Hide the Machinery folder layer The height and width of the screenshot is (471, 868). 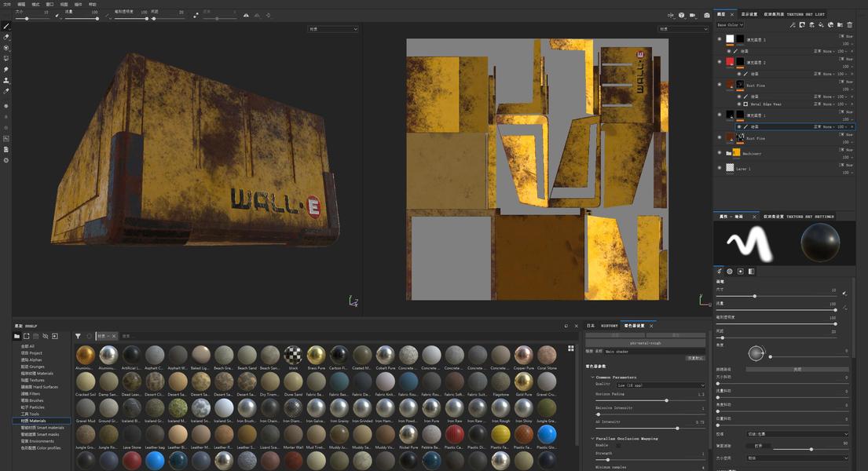(720, 153)
